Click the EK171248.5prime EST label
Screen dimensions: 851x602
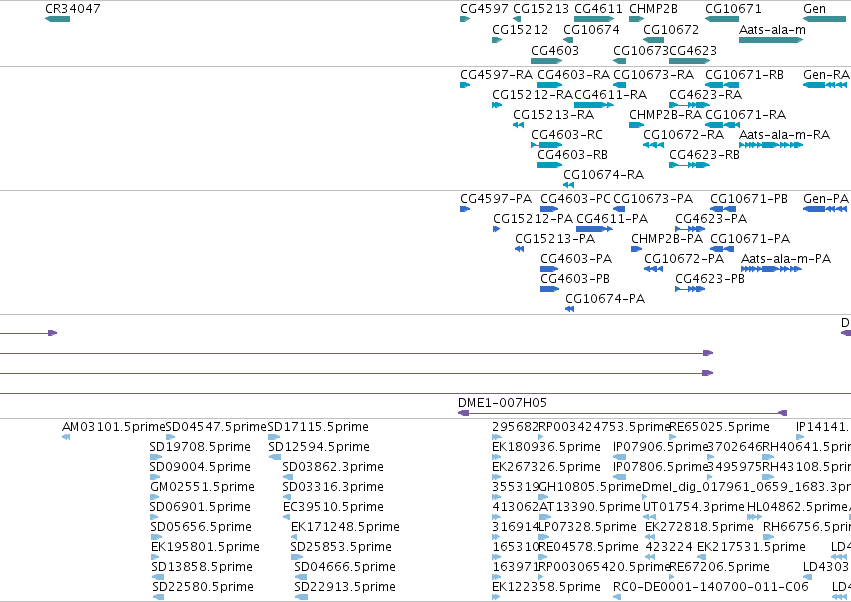[x=345, y=527]
